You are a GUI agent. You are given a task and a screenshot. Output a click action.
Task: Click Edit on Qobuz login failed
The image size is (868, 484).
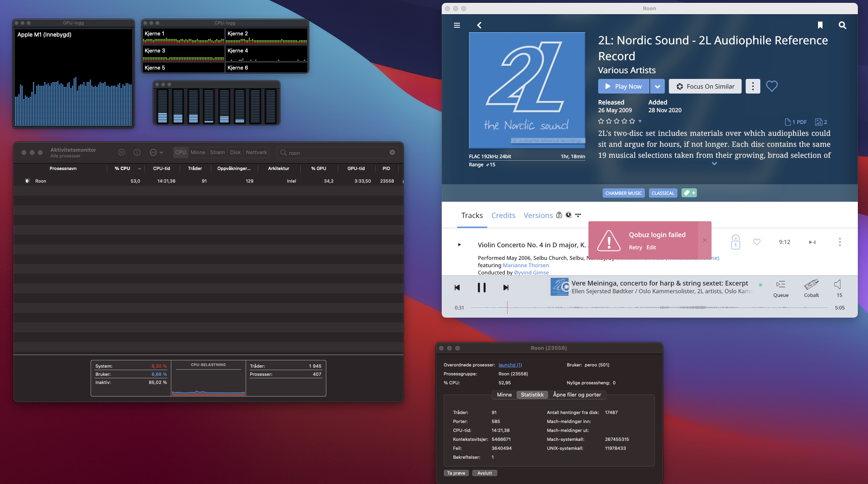click(651, 247)
